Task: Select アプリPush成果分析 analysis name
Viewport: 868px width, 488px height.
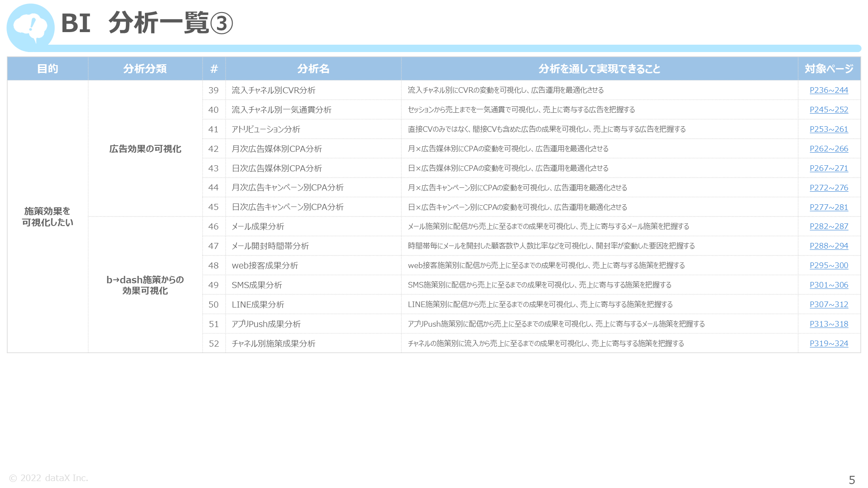Action: click(266, 324)
